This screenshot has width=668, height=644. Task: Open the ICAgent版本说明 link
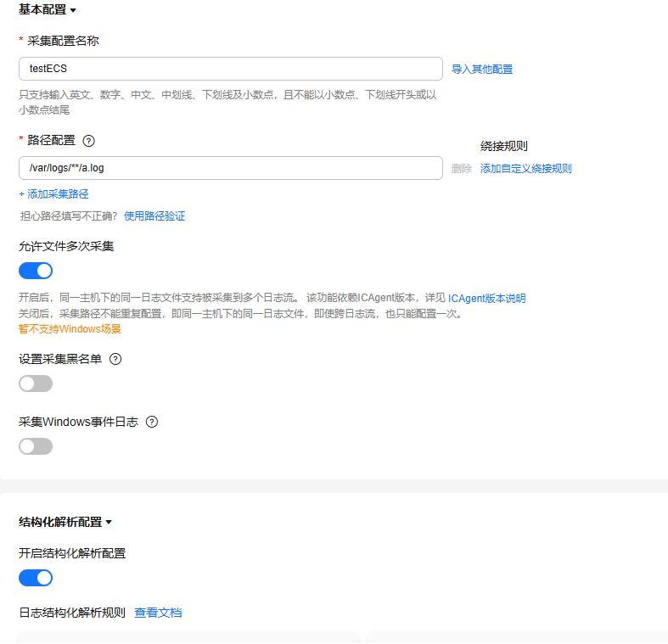point(486,298)
